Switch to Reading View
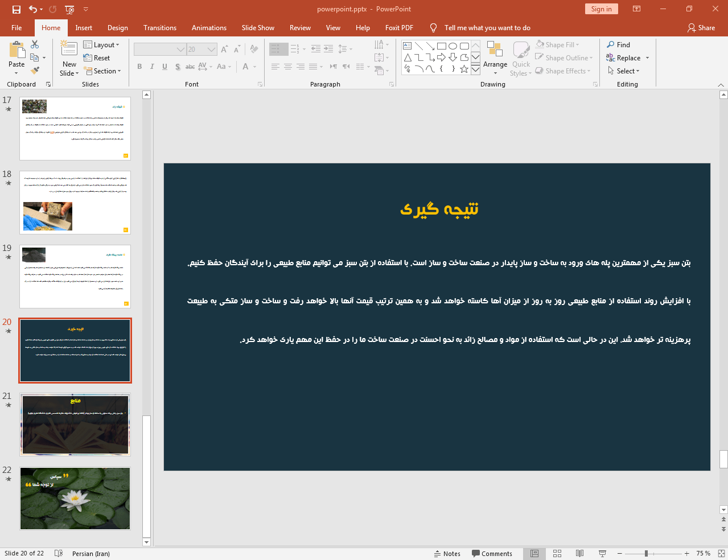Image resolution: width=728 pixels, height=560 pixels. (579, 554)
